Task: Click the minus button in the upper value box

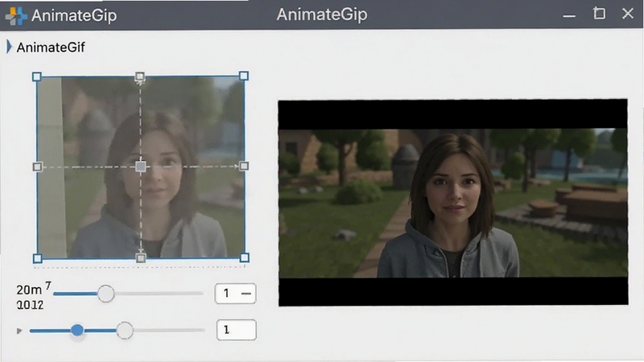Action: coord(246,294)
